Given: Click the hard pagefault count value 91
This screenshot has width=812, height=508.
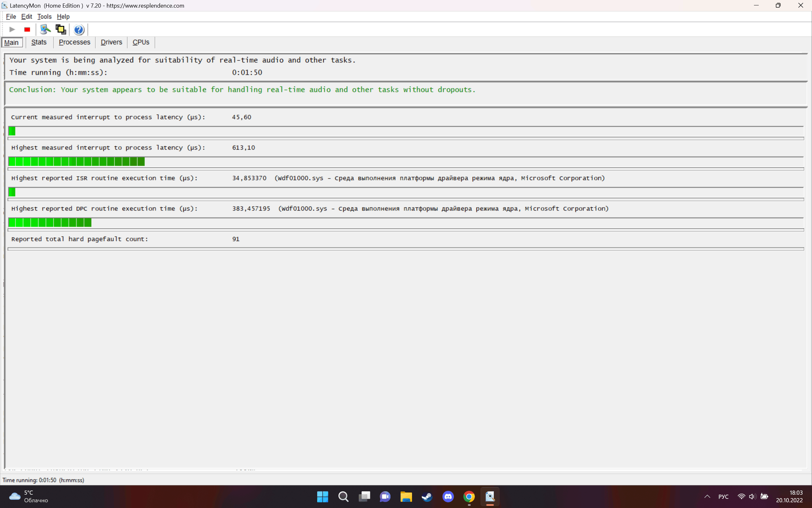Looking at the screenshot, I should click(x=236, y=239).
